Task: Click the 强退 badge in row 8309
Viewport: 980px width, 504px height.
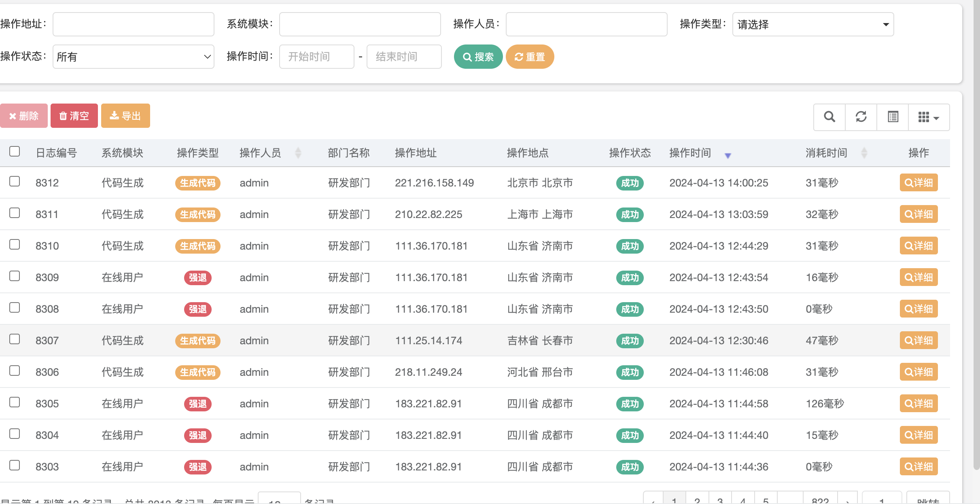Action: click(197, 277)
